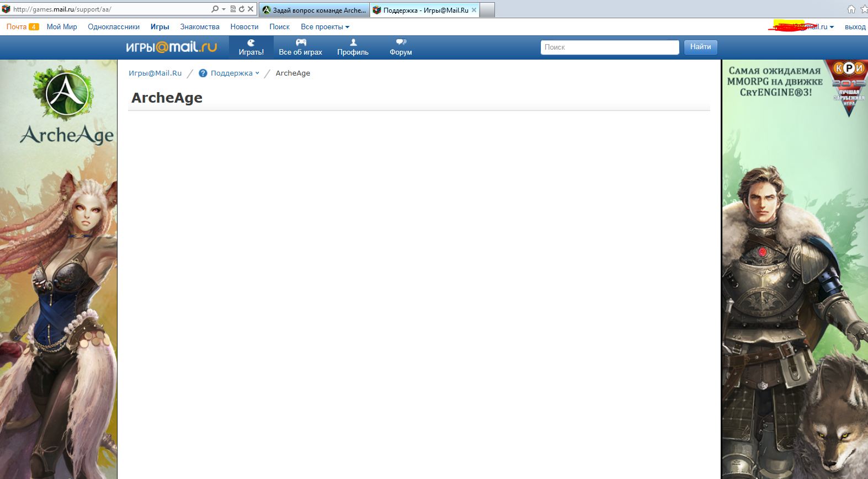Go to the Игры@Mail.Ru breadcrumb
The height and width of the screenshot is (479, 868).
(155, 73)
